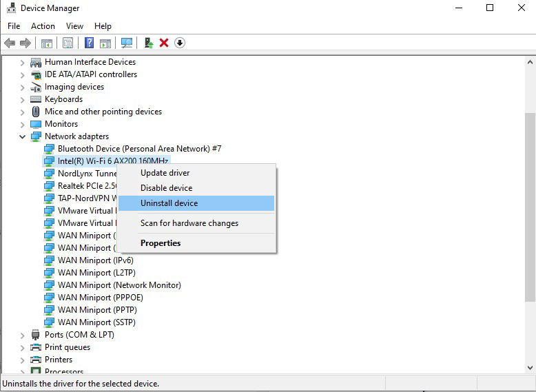This screenshot has height=392, width=536.
Task: Click the Forward arrow toolbar icon
Action: click(x=25, y=43)
